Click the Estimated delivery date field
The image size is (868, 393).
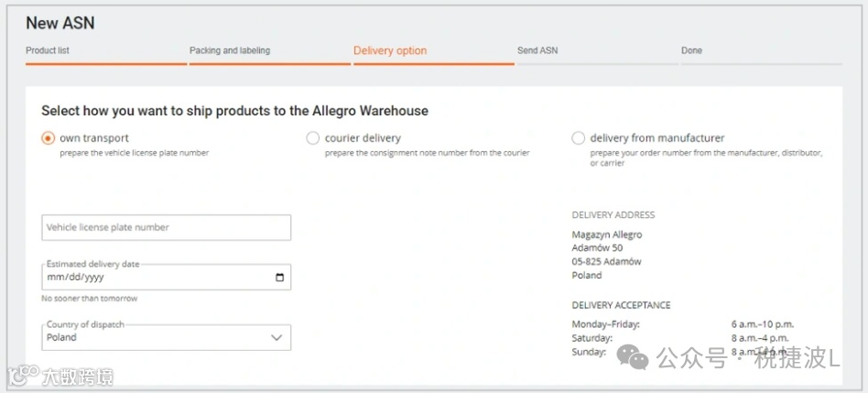click(x=166, y=277)
